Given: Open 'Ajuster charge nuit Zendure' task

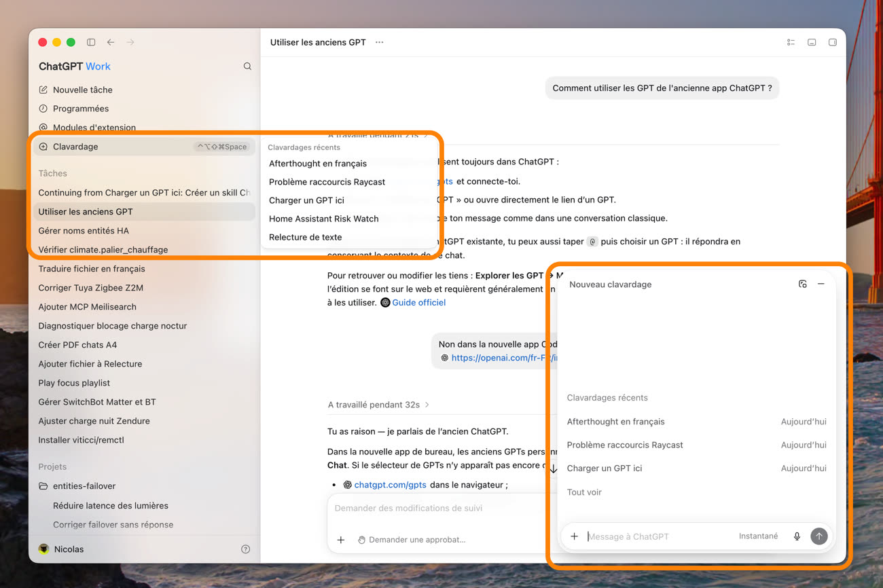Looking at the screenshot, I should tap(144, 421).
